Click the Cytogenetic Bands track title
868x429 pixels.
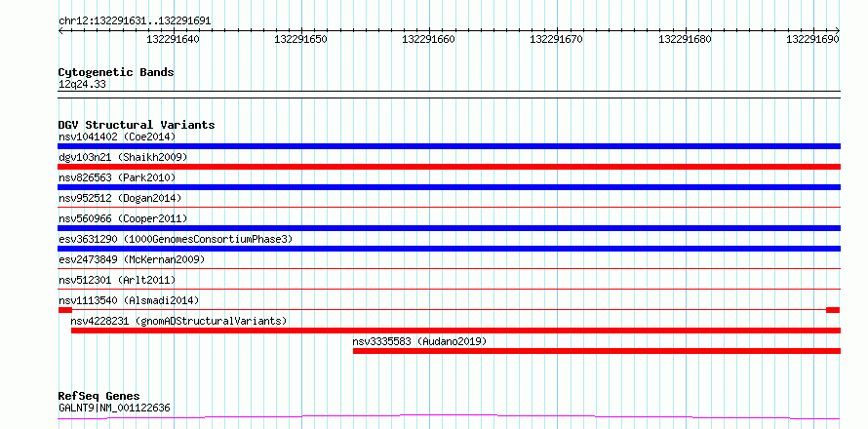pos(116,72)
